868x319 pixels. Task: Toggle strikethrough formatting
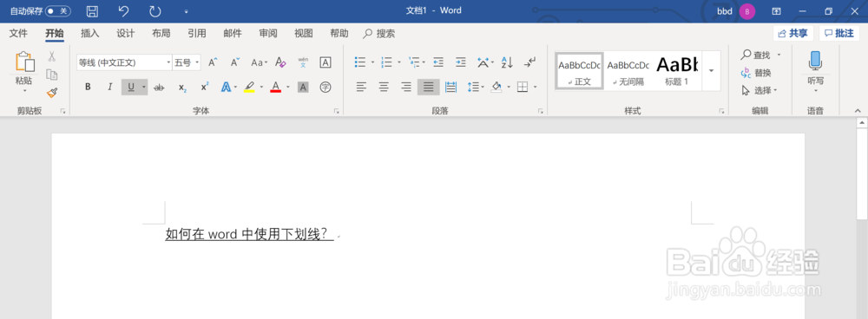coord(159,87)
